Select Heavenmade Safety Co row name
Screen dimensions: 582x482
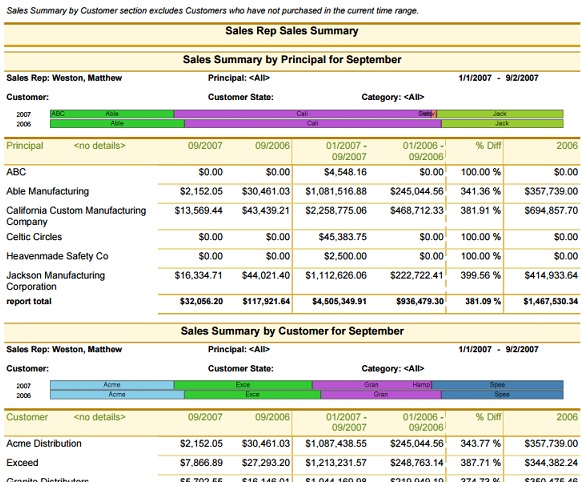click(x=57, y=256)
